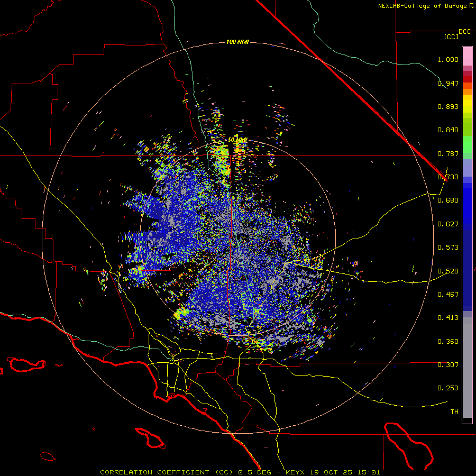Screen dimensions: 476x476
Task: Click the 0.360 legend value
Action: pos(448,342)
